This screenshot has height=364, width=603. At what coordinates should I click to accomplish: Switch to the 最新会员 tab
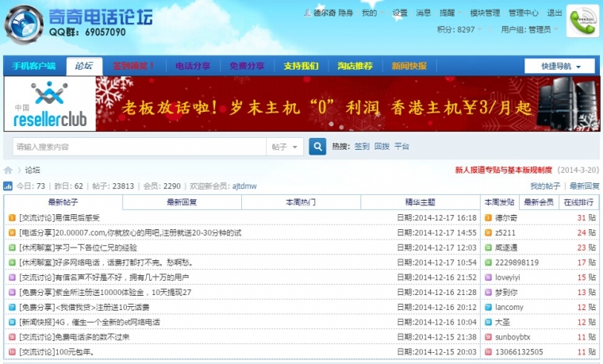[539, 202]
